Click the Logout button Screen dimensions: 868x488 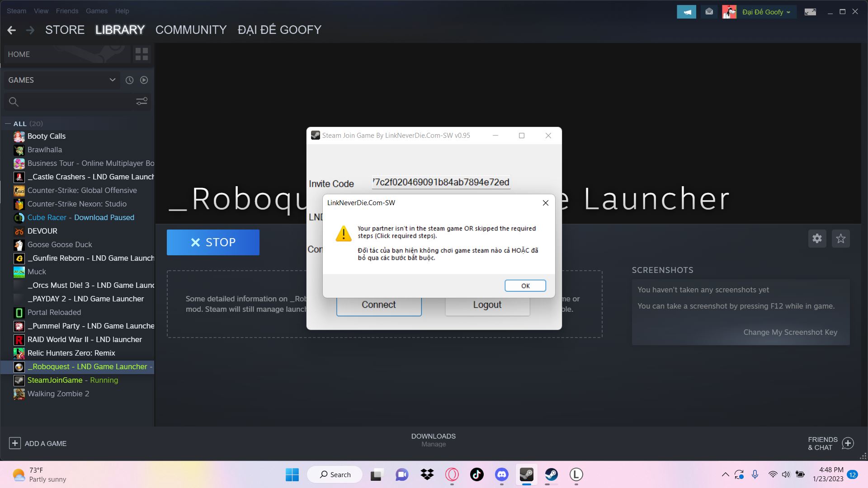coord(487,305)
